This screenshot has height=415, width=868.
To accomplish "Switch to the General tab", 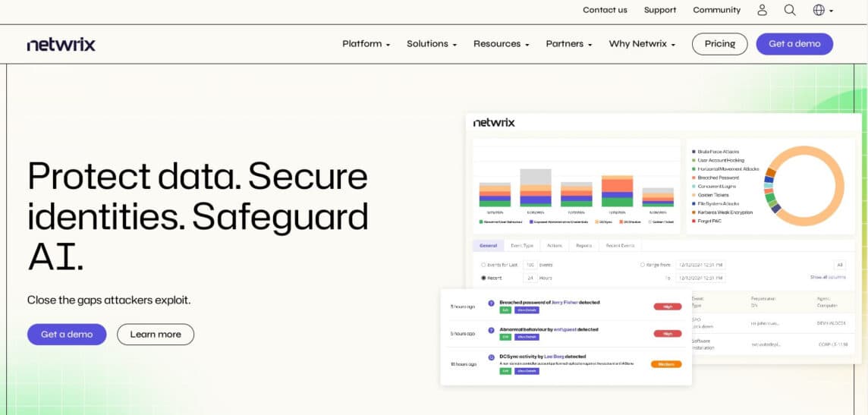I will (x=489, y=246).
